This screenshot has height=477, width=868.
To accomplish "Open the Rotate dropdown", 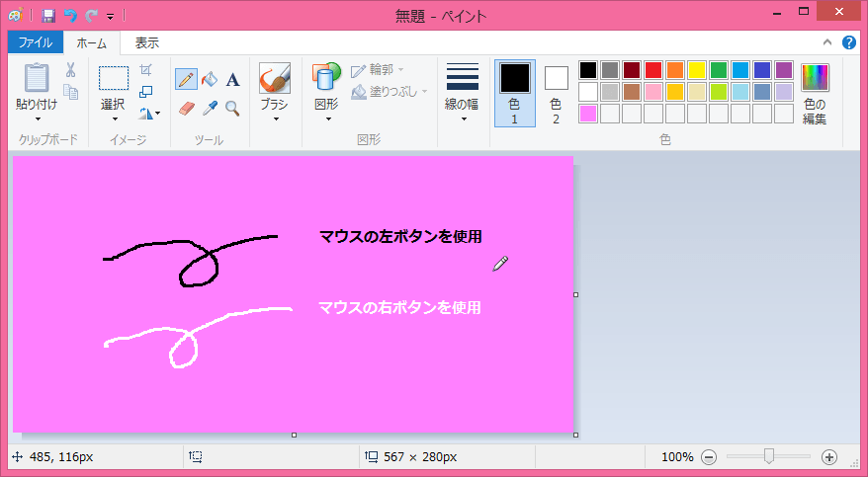I will point(149,114).
